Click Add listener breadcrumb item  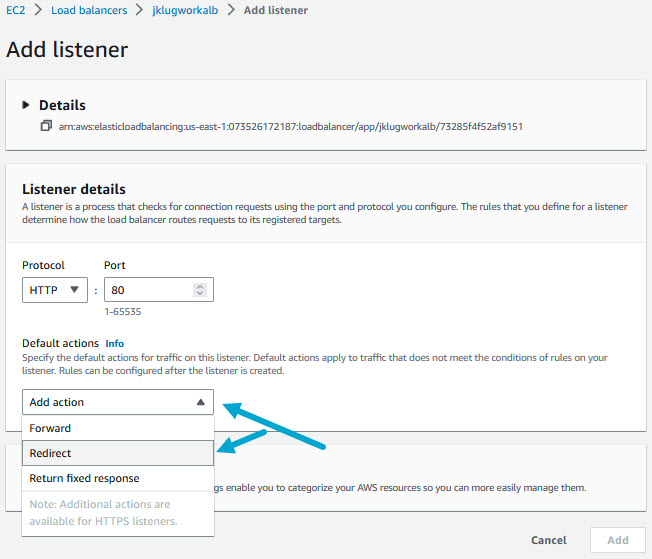click(274, 10)
